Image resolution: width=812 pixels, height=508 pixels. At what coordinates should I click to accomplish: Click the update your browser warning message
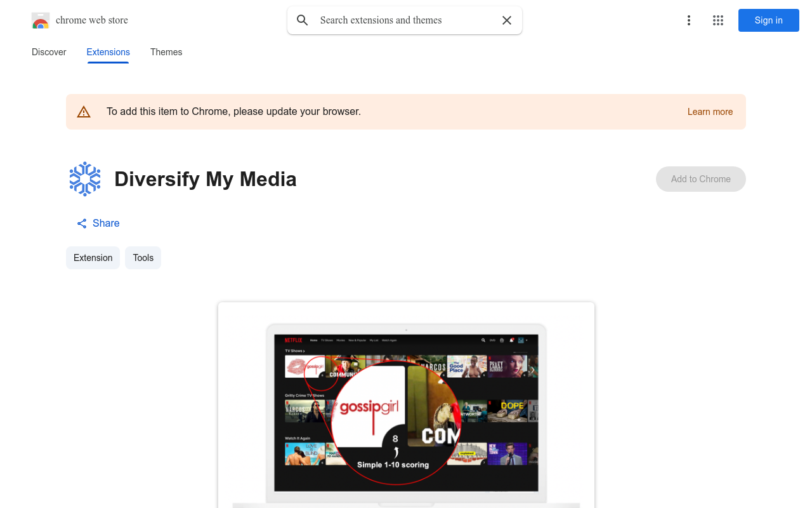pos(233,112)
